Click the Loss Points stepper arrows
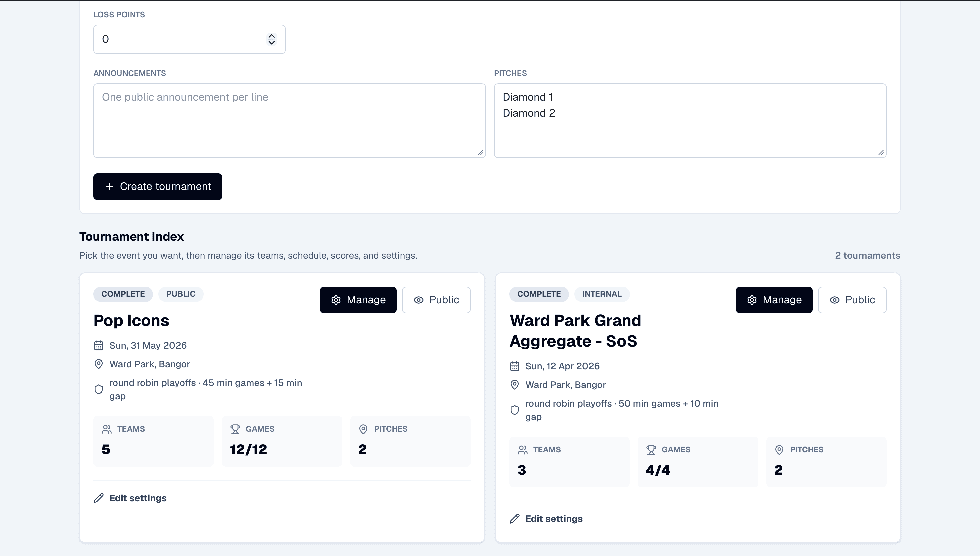Viewport: 980px width, 556px height. 271,39
